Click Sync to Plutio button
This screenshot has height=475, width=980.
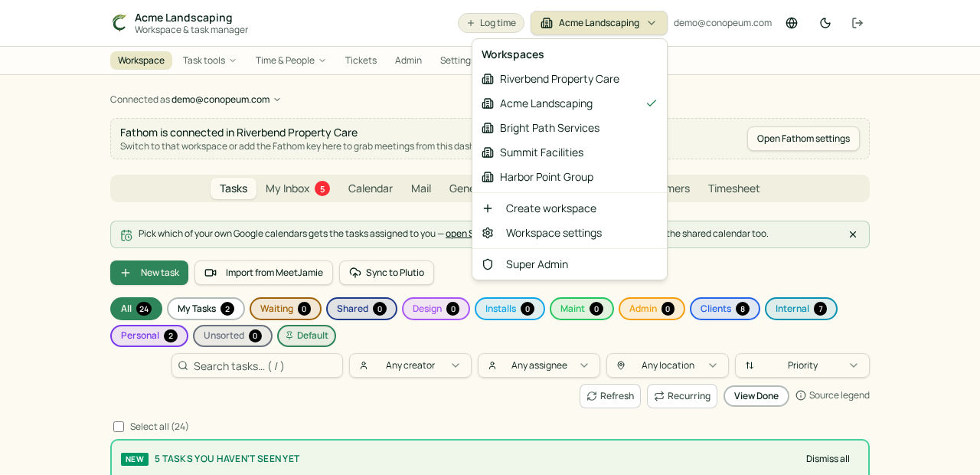tap(387, 273)
